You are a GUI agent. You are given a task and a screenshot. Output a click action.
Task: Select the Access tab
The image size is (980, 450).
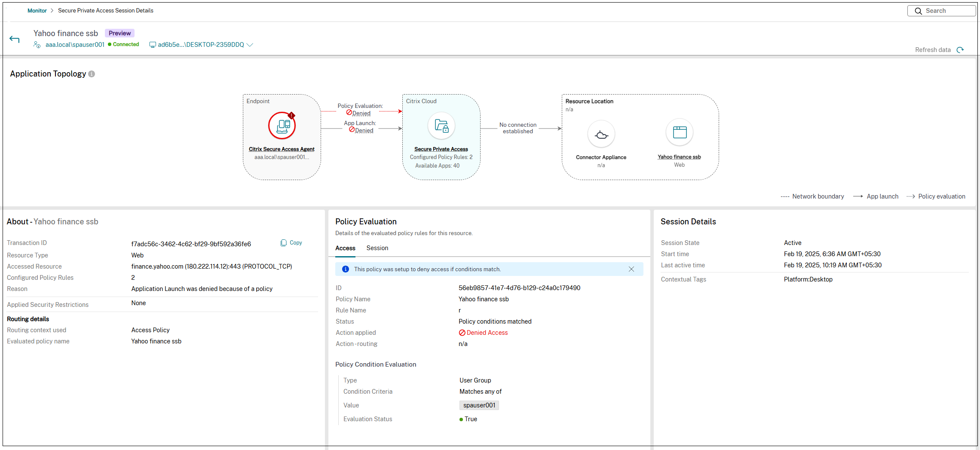(x=345, y=248)
